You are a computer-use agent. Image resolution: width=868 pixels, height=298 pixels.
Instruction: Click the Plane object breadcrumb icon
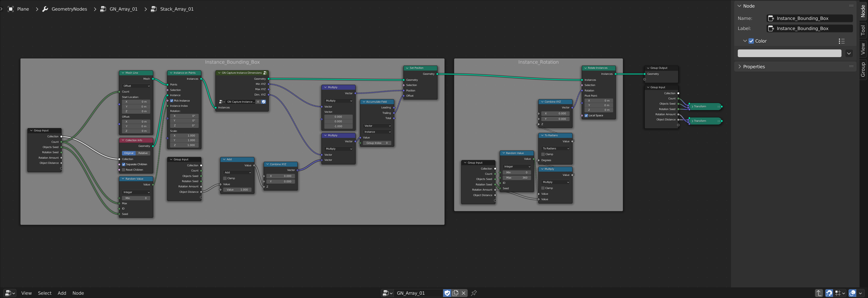coord(11,9)
